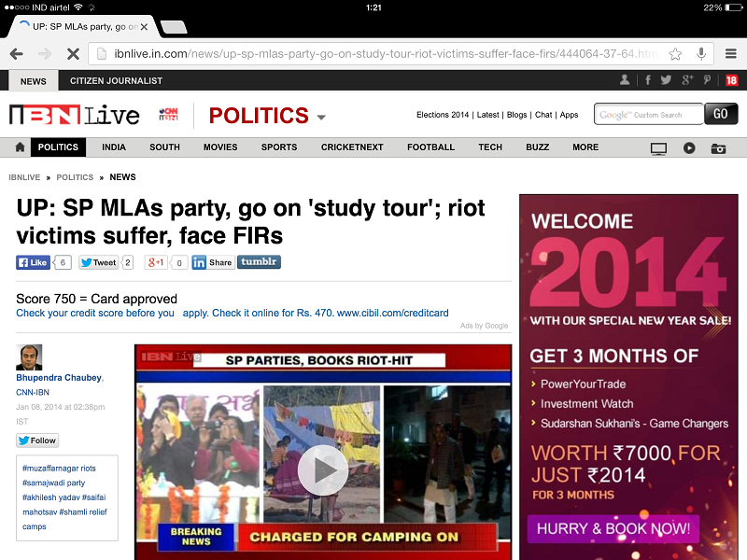The width and height of the screenshot is (747, 560).
Task: Open the Chrome hamburger menu
Action: click(731, 54)
